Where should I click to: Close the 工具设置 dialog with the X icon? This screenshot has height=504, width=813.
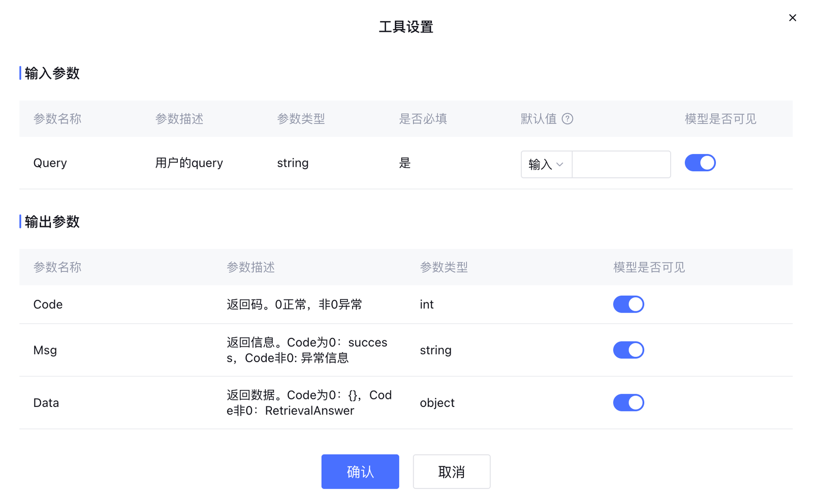click(x=792, y=18)
